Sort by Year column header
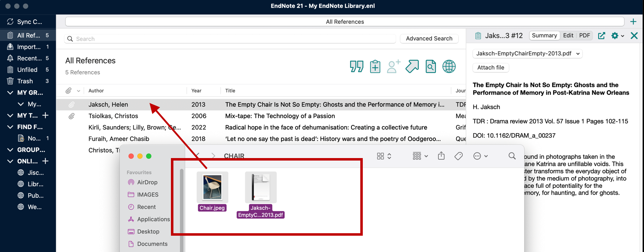The width and height of the screenshot is (644, 252). pyautogui.click(x=196, y=91)
